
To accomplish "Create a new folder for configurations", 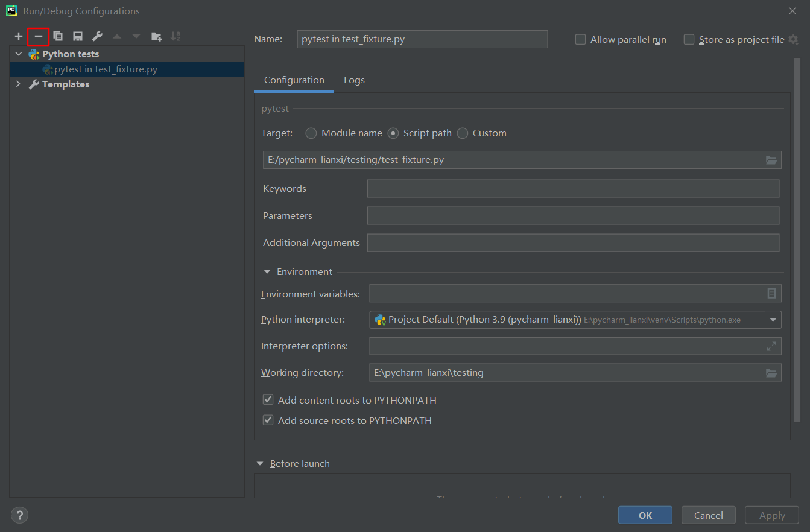I will [x=156, y=37].
